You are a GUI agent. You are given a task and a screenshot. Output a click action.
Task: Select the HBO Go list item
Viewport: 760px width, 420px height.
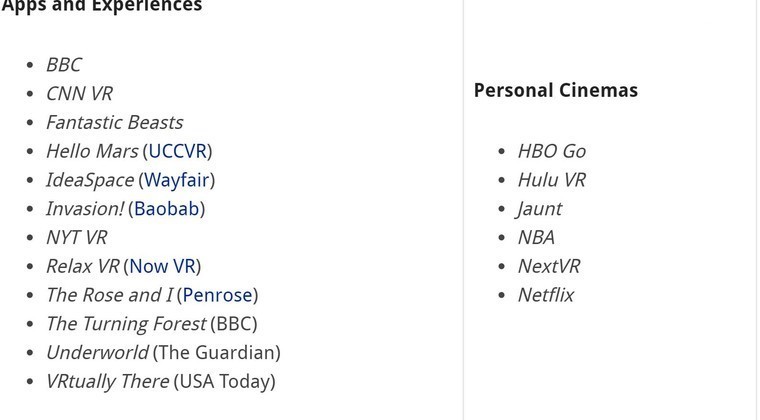(552, 151)
